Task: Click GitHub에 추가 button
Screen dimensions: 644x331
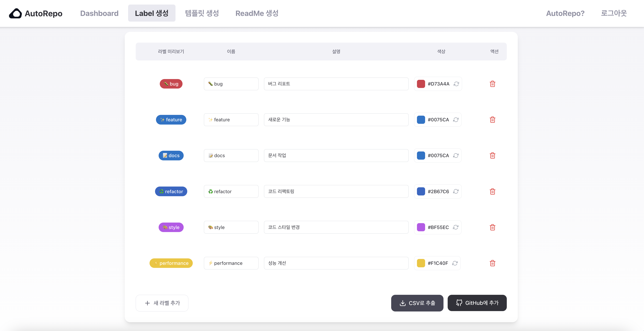Action: tap(477, 303)
